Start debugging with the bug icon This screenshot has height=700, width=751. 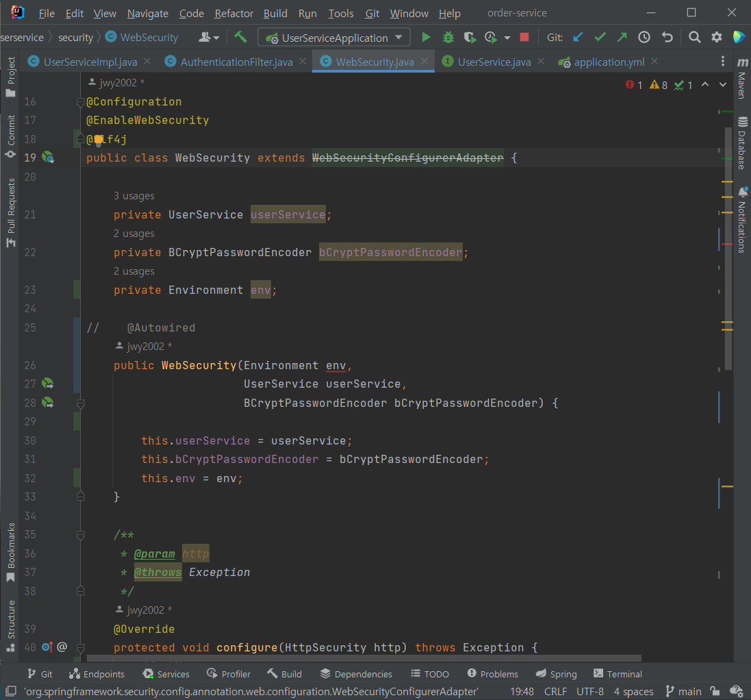(x=448, y=38)
